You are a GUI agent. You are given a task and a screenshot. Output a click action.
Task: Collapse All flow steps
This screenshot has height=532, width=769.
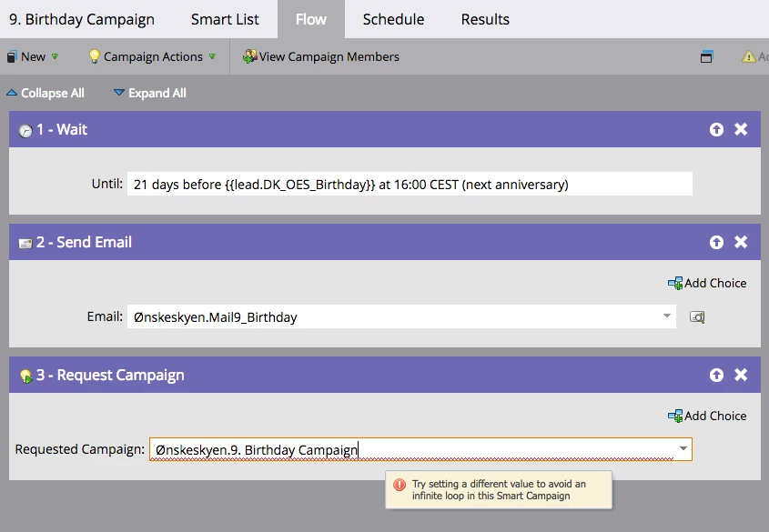46,93
